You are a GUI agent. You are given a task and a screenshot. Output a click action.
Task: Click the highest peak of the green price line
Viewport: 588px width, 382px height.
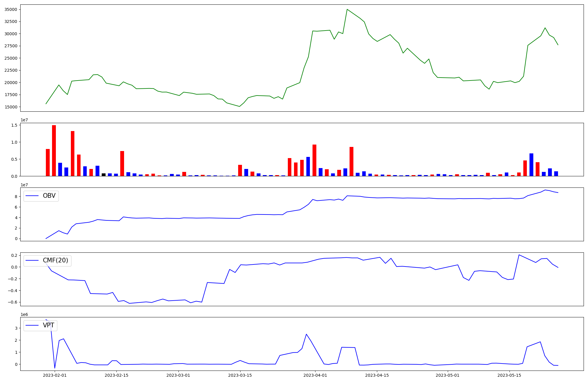point(347,9)
